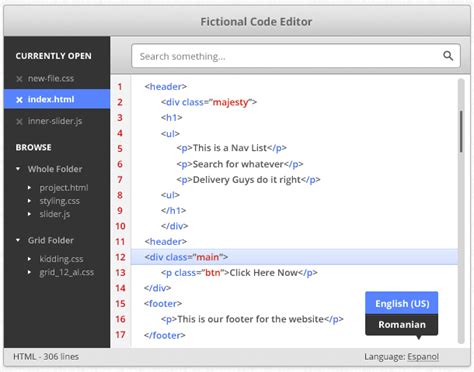
Task: Expand arrow beside kidding.css
Action: click(29, 259)
